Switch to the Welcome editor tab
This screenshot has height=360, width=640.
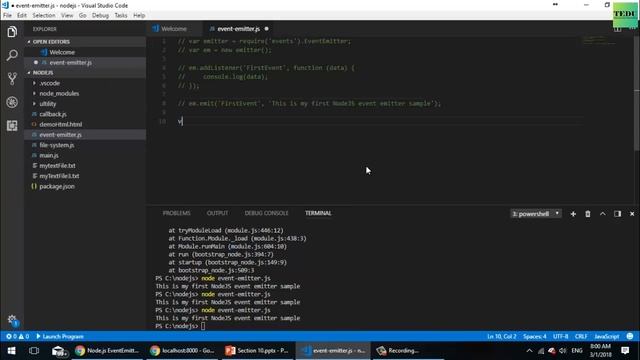(174, 29)
